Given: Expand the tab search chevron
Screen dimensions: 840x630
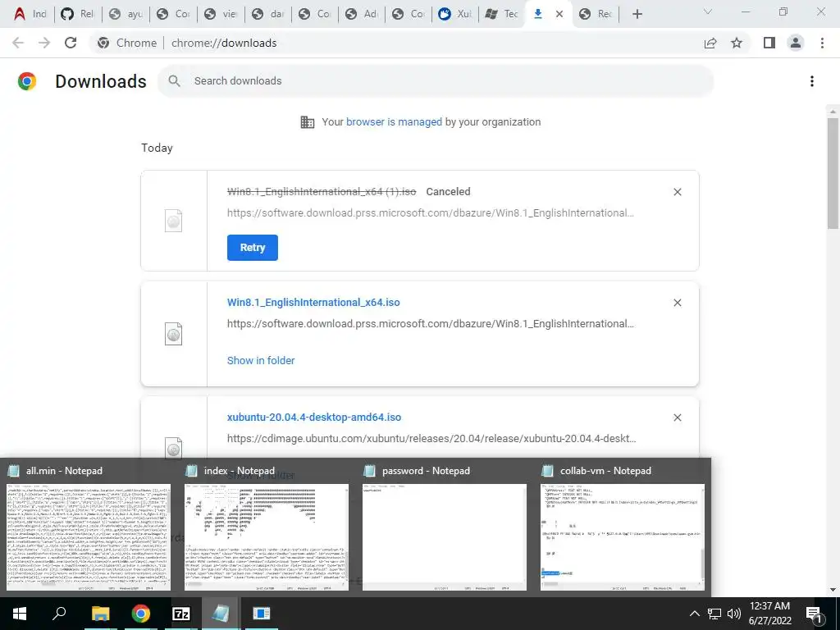Looking at the screenshot, I should point(707,11).
